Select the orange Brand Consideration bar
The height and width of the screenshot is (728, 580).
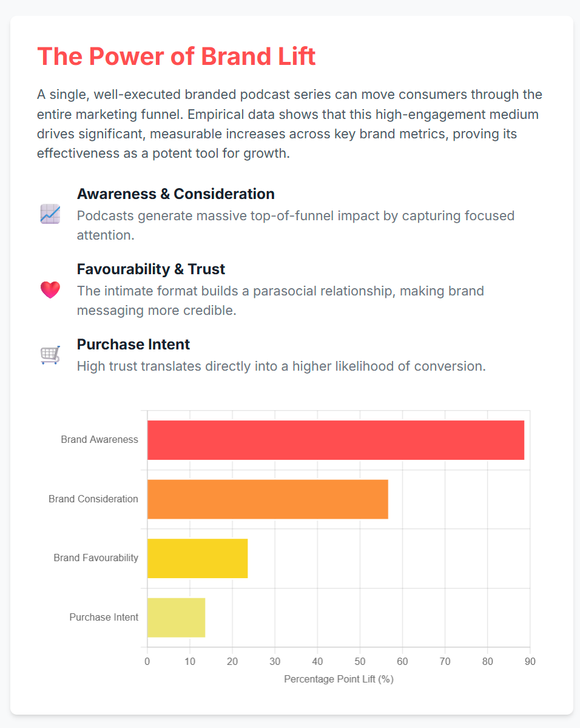(x=268, y=499)
